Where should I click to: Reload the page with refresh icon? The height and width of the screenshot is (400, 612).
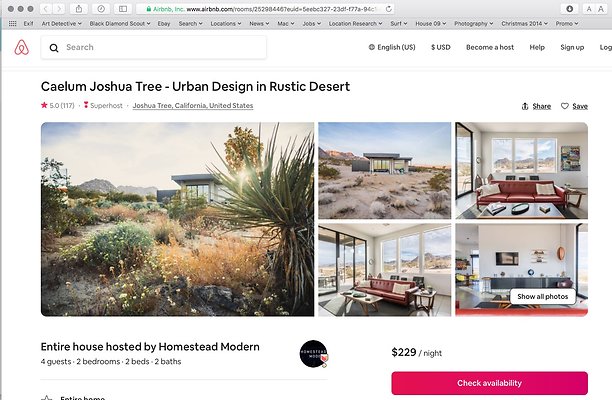click(x=388, y=9)
